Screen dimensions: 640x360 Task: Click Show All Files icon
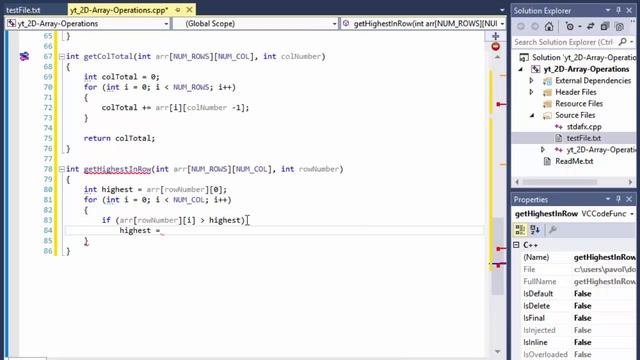click(619, 27)
